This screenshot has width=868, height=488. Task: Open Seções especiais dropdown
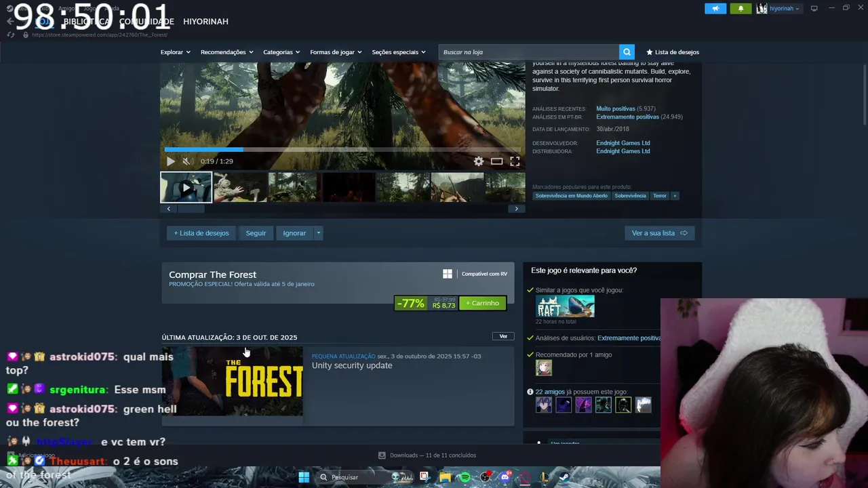pyautogui.click(x=399, y=52)
